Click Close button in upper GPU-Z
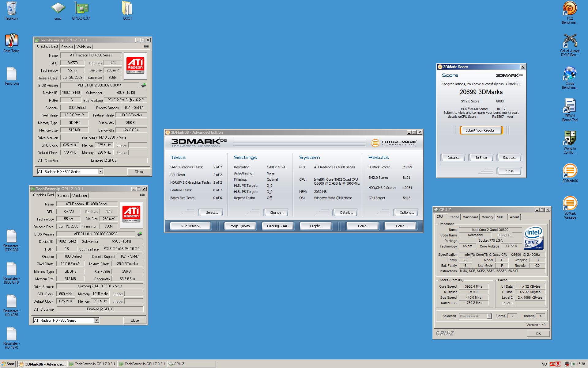 139,172
